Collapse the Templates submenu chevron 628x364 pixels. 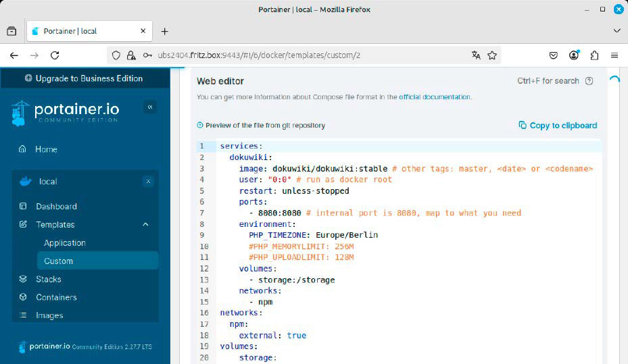tap(145, 224)
